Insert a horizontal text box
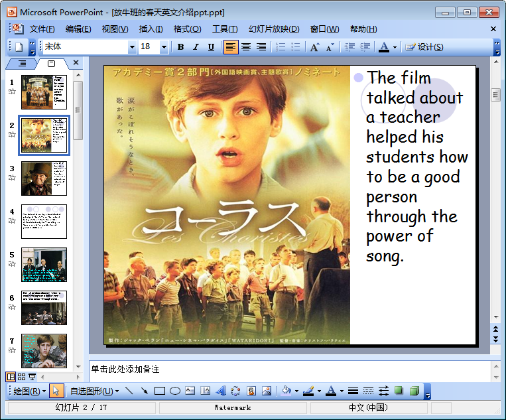This screenshot has height=420, width=506. click(190, 391)
